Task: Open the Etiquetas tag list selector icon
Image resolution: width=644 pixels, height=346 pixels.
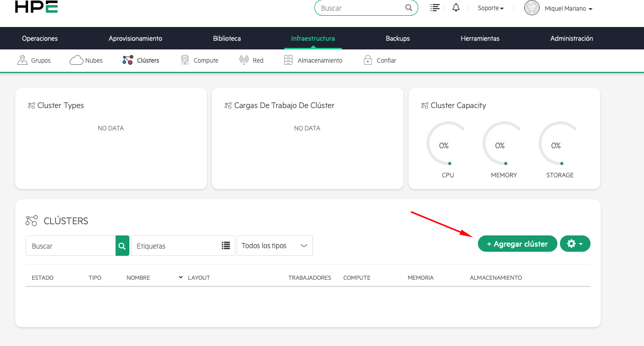Action: (x=226, y=245)
